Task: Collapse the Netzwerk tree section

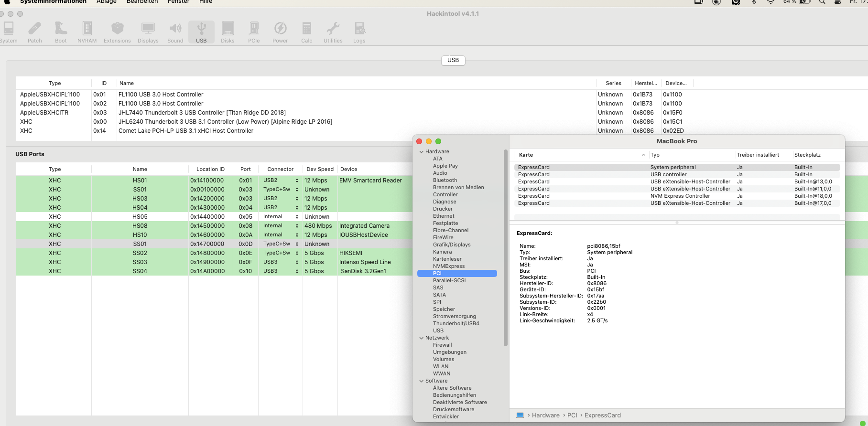Action: 422,338
